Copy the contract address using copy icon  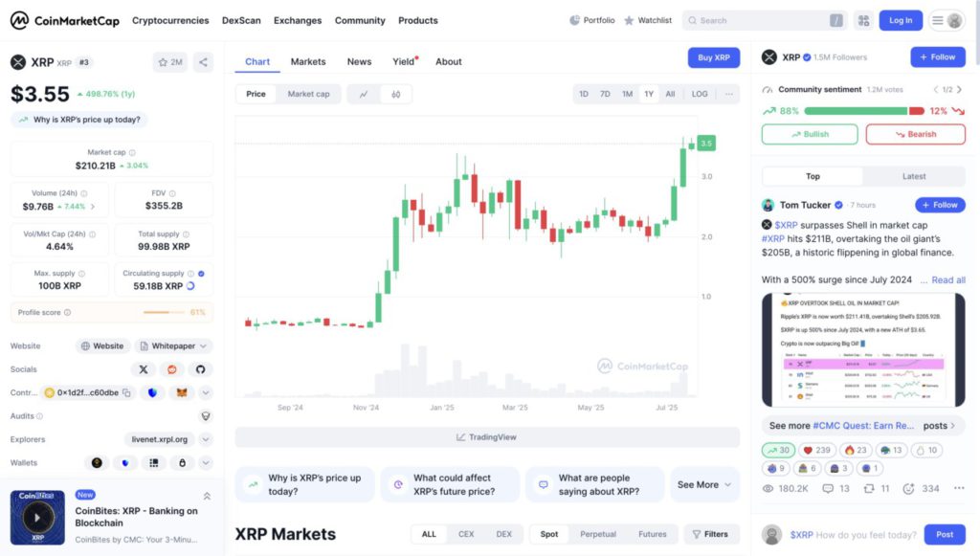[x=125, y=392]
